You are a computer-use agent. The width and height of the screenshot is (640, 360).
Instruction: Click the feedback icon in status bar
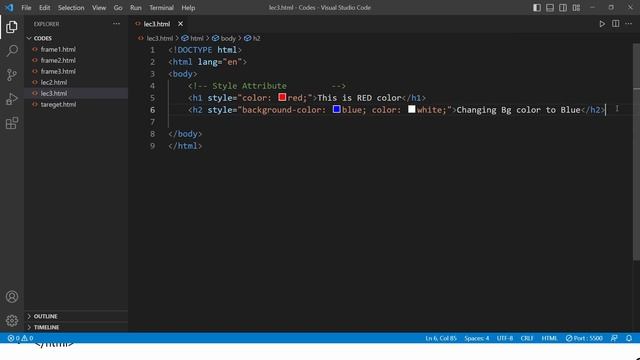coord(614,338)
